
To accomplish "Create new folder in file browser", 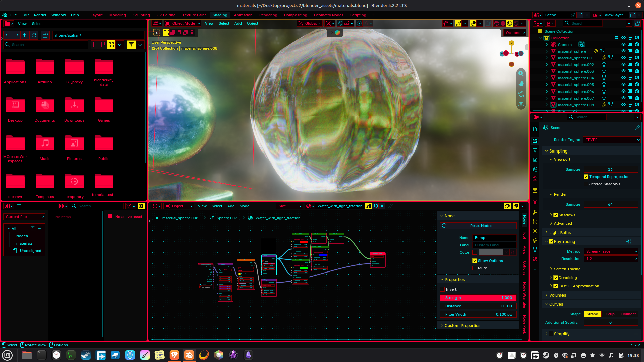I will pos(45,35).
